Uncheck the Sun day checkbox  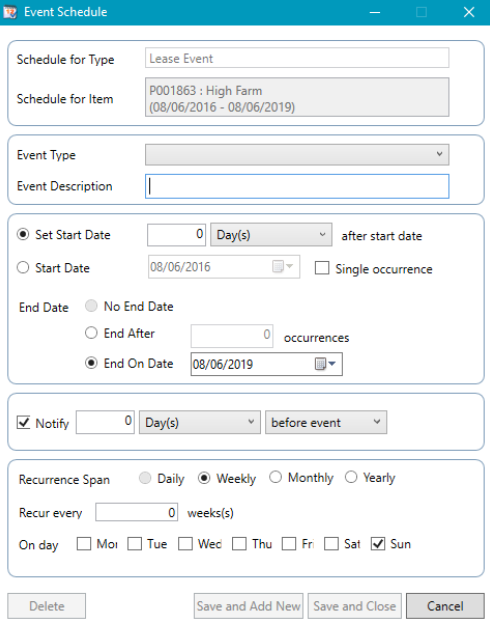pos(378,544)
